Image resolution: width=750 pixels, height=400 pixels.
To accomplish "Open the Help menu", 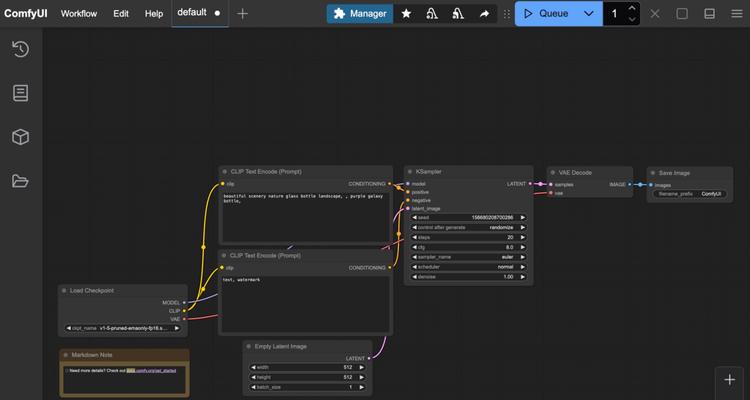I will 154,14.
